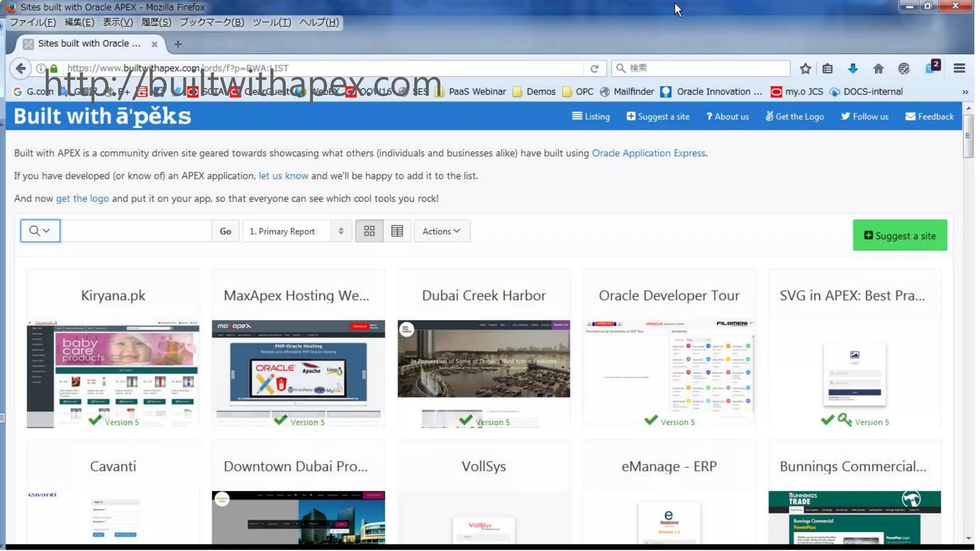Expand the Actions menu

click(442, 231)
